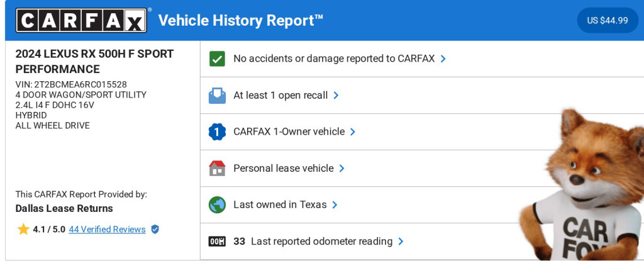Viewport: 644px width, 261px height.
Task: Open the 44 Verified Reviews link
Action: [107, 229]
